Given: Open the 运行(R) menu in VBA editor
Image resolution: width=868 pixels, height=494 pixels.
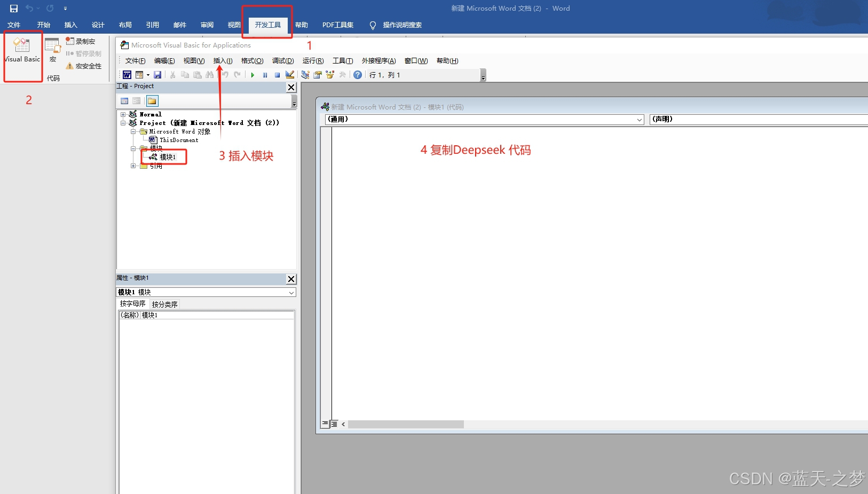Looking at the screenshot, I should pos(313,61).
